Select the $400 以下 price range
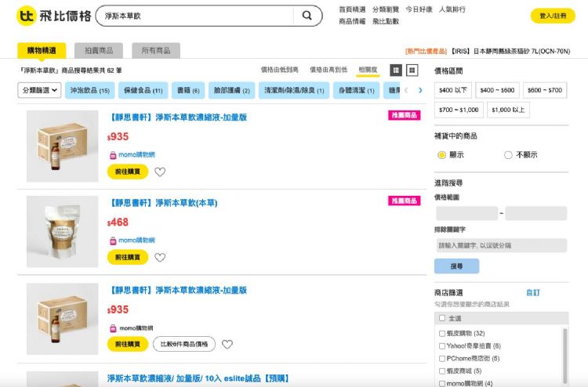The width and height of the screenshot is (588, 387). (x=453, y=90)
